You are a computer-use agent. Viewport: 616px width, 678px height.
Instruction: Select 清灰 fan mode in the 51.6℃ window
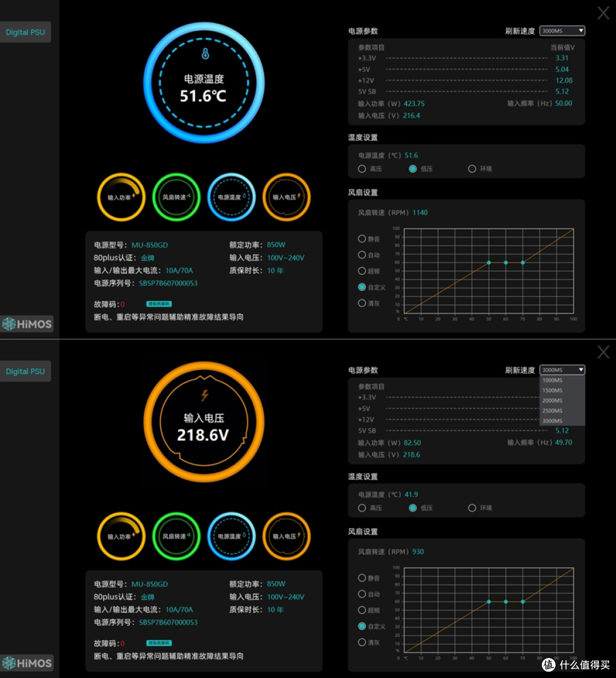click(x=362, y=303)
